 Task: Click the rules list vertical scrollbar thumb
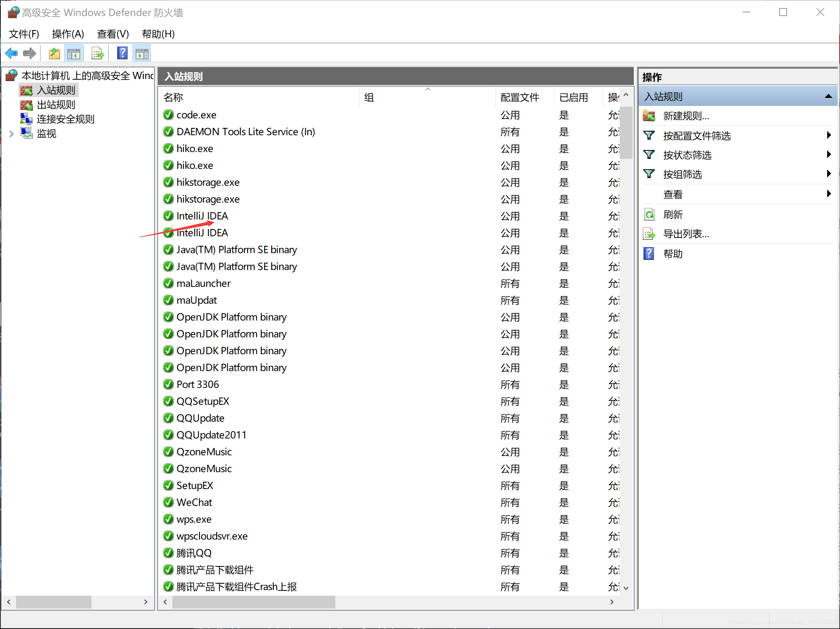(x=626, y=132)
